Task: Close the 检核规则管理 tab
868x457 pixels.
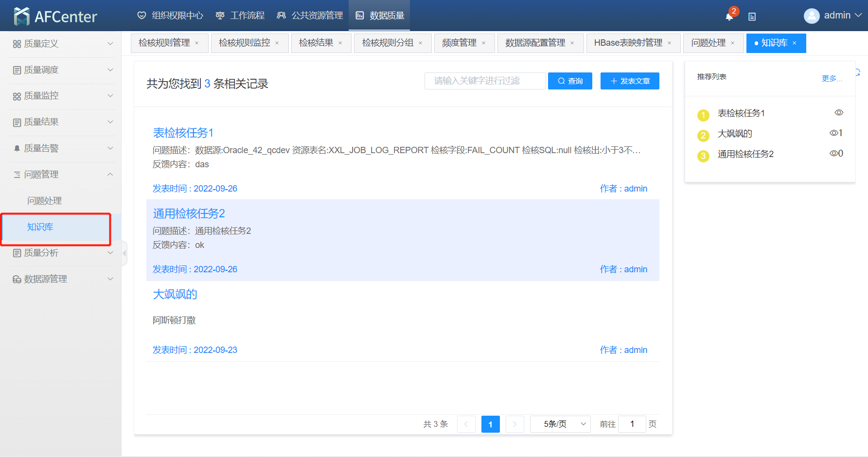Action: [197, 43]
